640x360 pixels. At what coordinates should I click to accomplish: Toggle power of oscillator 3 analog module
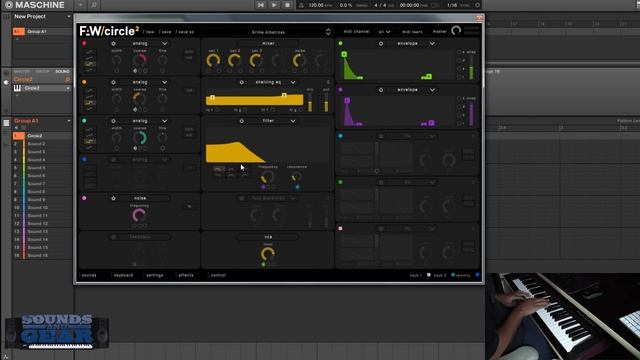pos(113,121)
